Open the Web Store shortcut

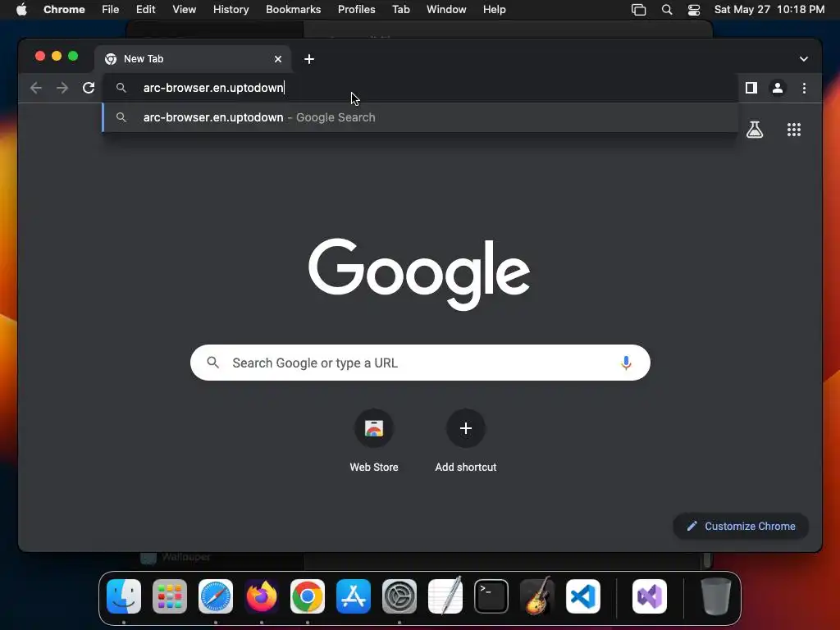[374, 441]
